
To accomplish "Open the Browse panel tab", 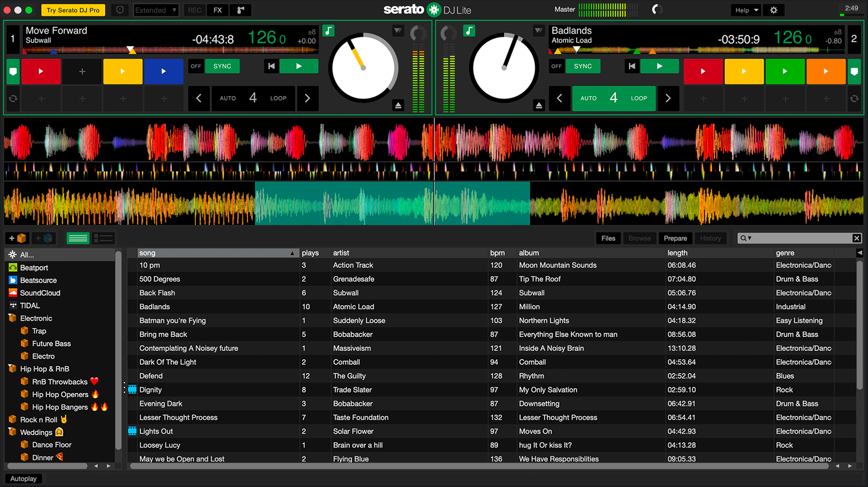I will coord(639,238).
